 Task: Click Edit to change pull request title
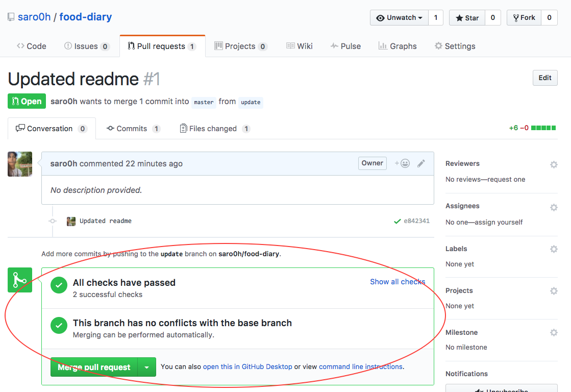545,78
